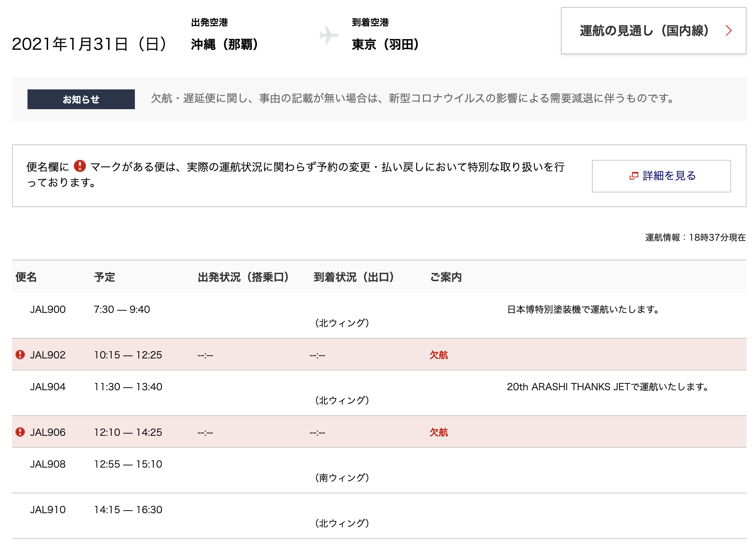Open 運航の見通し（国内線） button
Screen dimensions: 756x545
click(653, 31)
